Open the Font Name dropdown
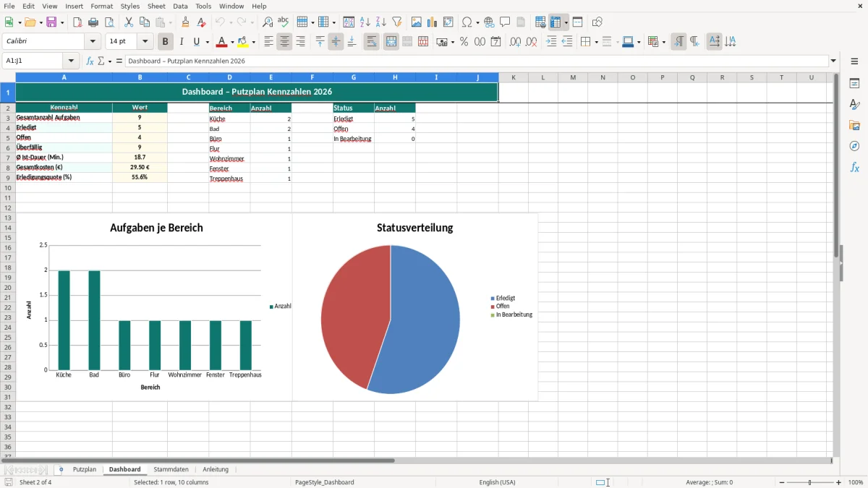 pyautogui.click(x=93, y=42)
